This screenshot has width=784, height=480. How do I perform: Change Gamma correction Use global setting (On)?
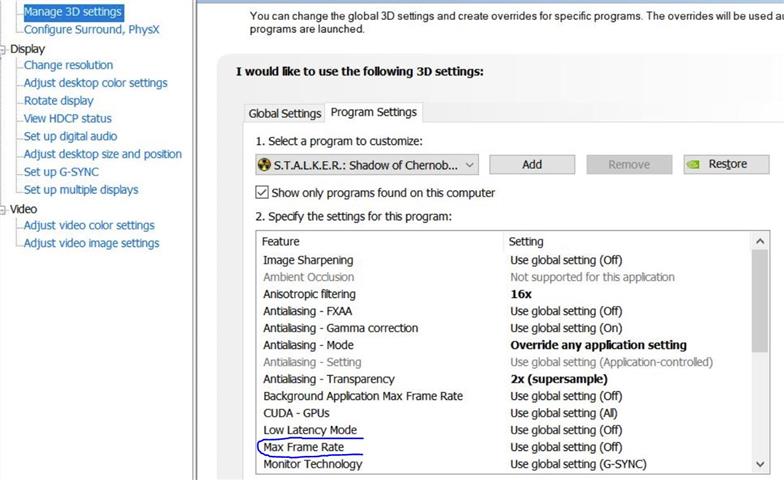tap(566, 328)
